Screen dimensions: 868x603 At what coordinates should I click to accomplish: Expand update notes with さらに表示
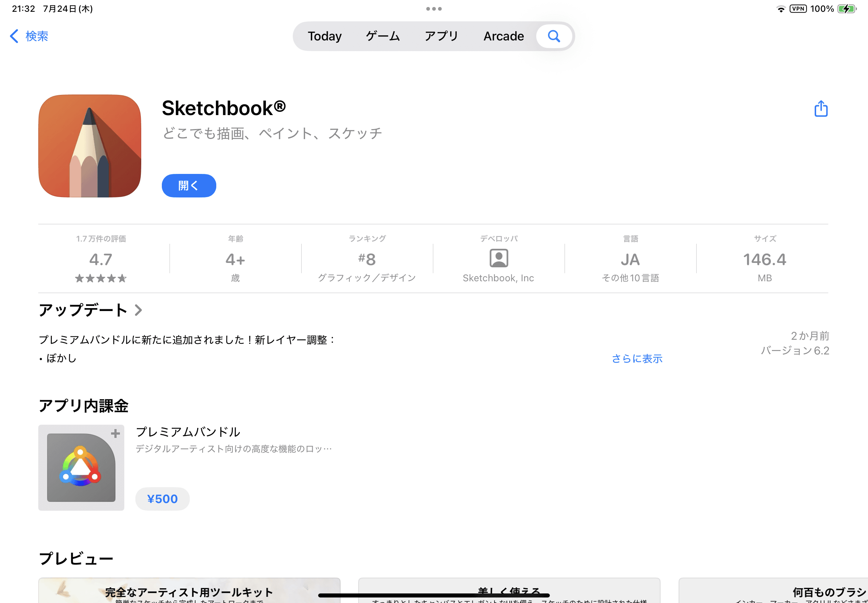pos(637,358)
